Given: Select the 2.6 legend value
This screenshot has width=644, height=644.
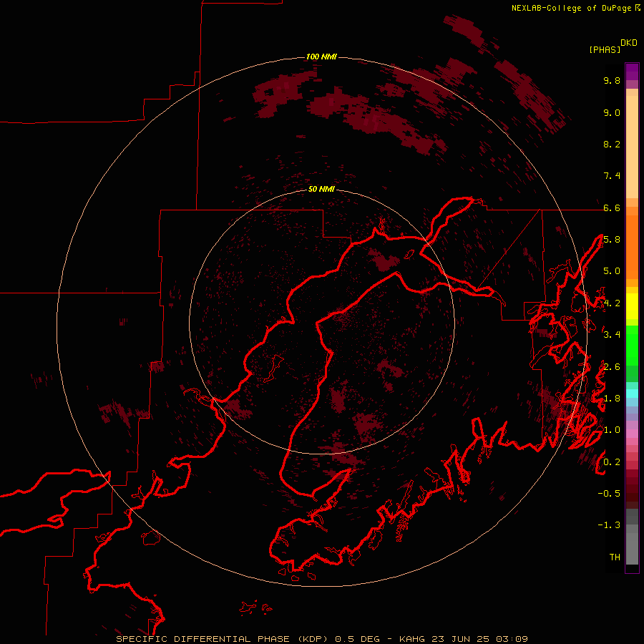Looking at the screenshot, I should point(612,367).
